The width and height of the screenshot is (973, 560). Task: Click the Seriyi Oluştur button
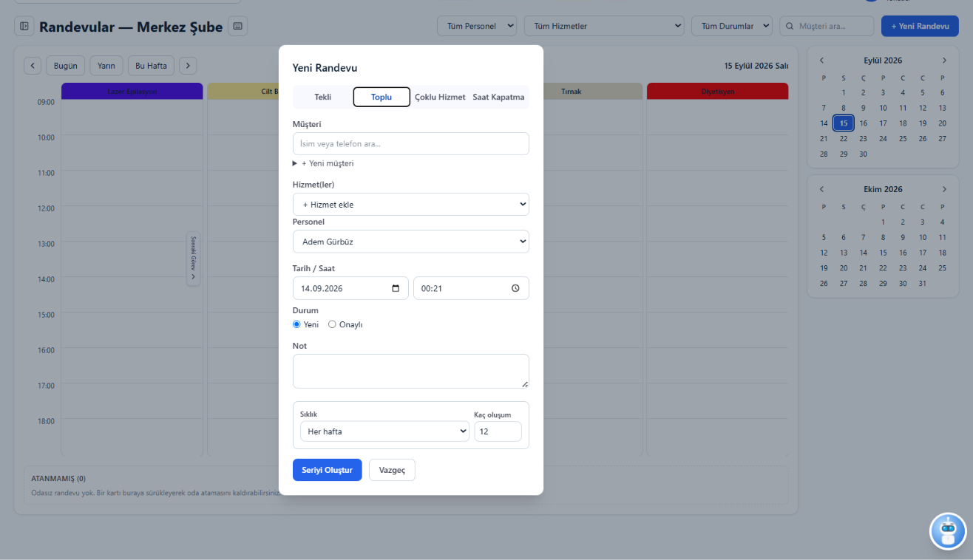point(328,470)
